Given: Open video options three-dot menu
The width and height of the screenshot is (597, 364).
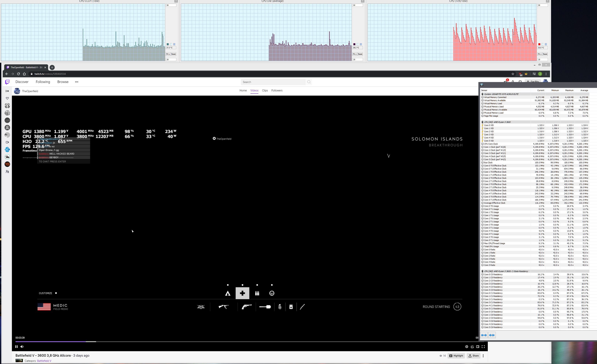Looking at the screenshot, I should click(483, 356).
